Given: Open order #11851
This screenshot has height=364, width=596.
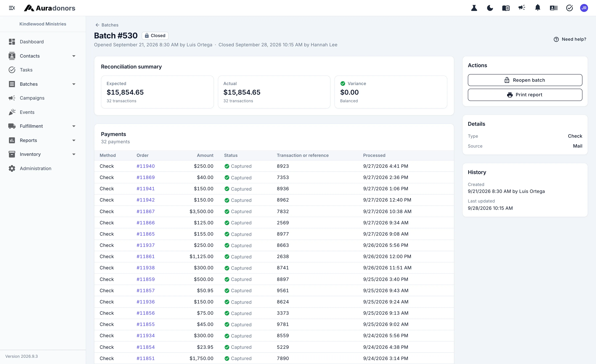Looking at the screenshot, I should point(146,358).
